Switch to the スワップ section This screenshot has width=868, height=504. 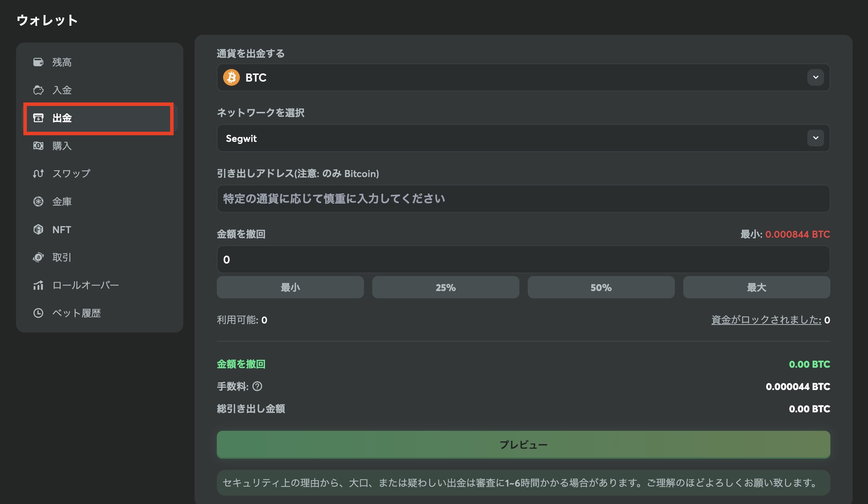point(100,174)
